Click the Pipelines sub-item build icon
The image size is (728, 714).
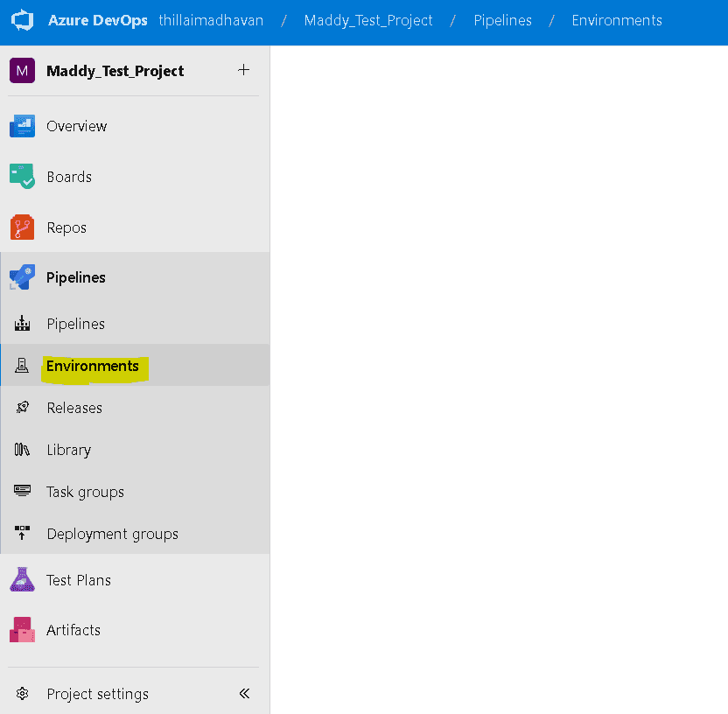[22, 323]
